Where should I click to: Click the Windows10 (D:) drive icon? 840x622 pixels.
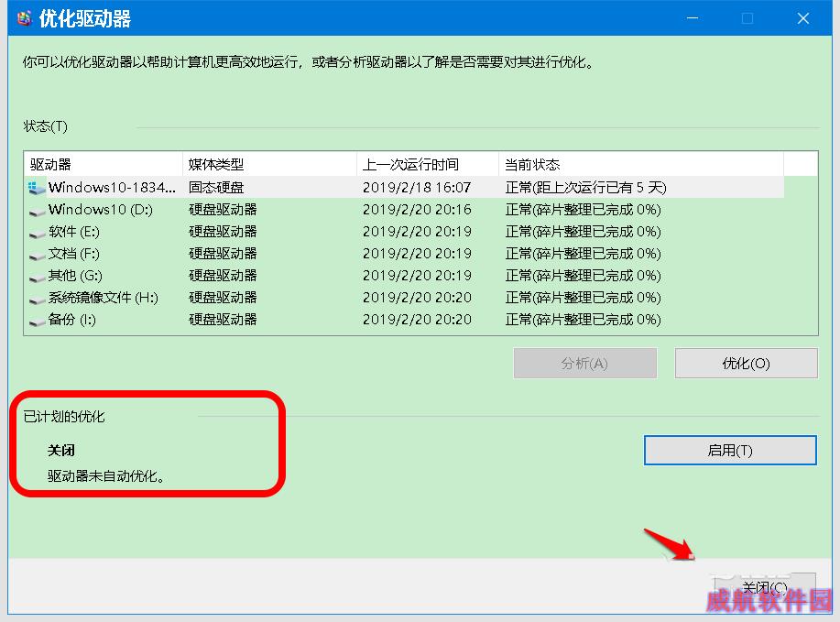pyautogui.click(x=37, y=210)
